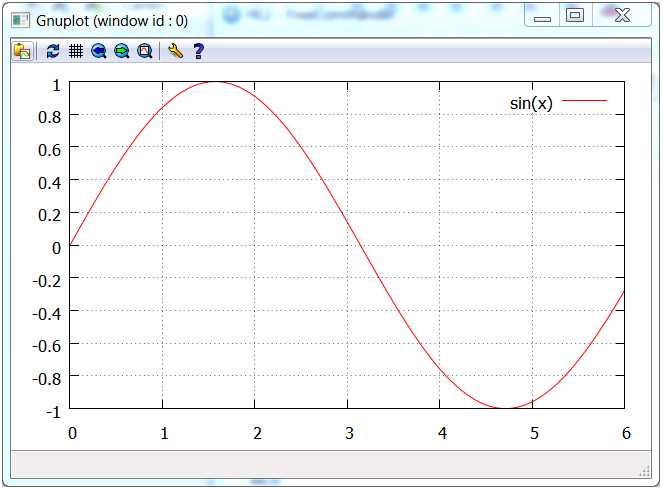Maximize the Gnuplot window
Screen dimensions: 663x490
pos(575,16)
